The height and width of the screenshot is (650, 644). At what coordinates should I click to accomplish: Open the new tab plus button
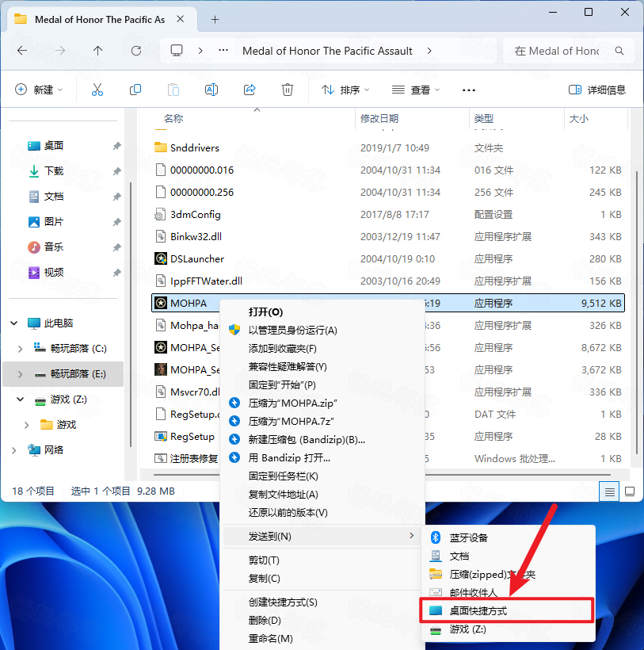(215, 20)
